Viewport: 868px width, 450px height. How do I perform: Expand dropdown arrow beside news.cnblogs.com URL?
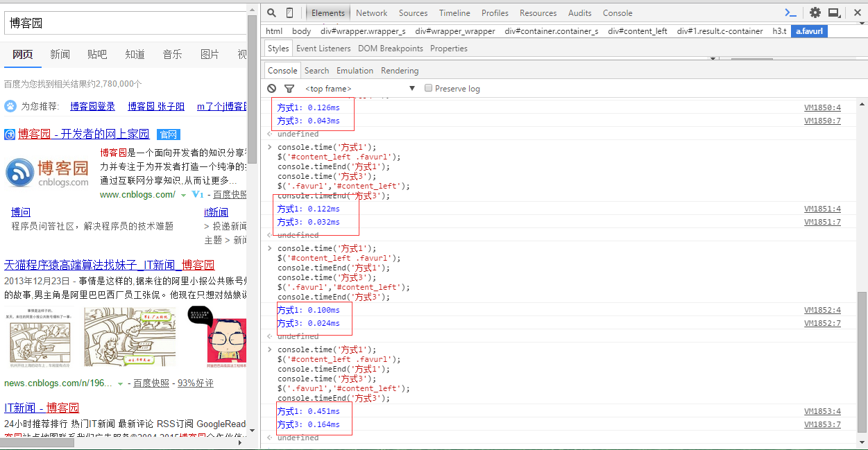(x=120, y=383)
